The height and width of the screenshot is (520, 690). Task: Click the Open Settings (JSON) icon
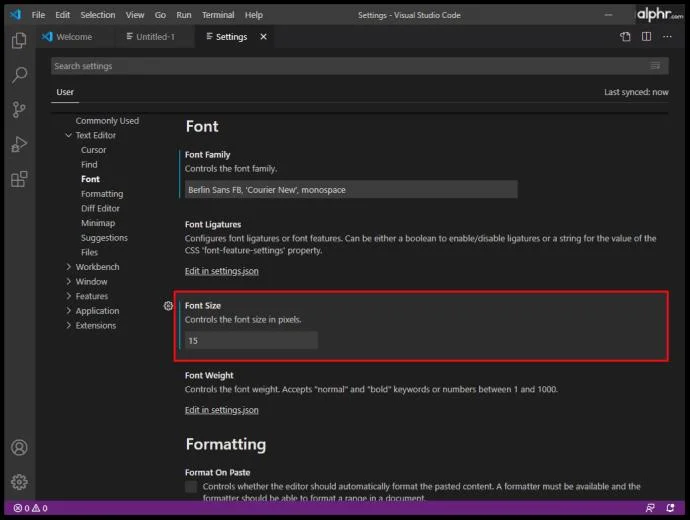(x=625, y=37)
